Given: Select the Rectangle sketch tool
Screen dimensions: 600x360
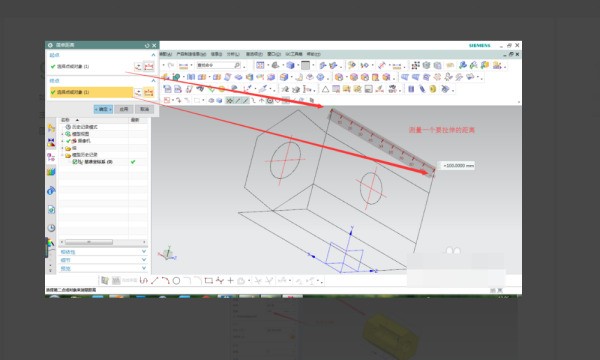Looking at the screenshot, I should click(209, 280).
